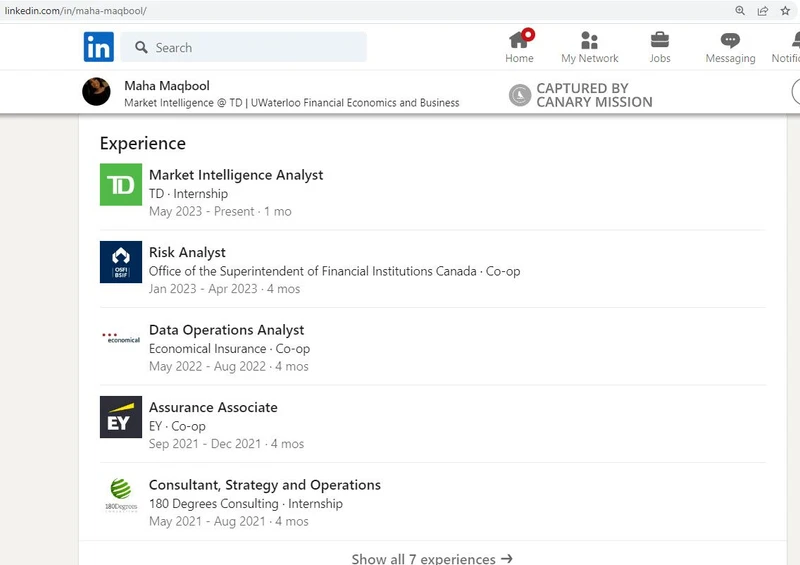
Task: Focus the LinkedIn Search field
Action: click(x=243, y=47)
